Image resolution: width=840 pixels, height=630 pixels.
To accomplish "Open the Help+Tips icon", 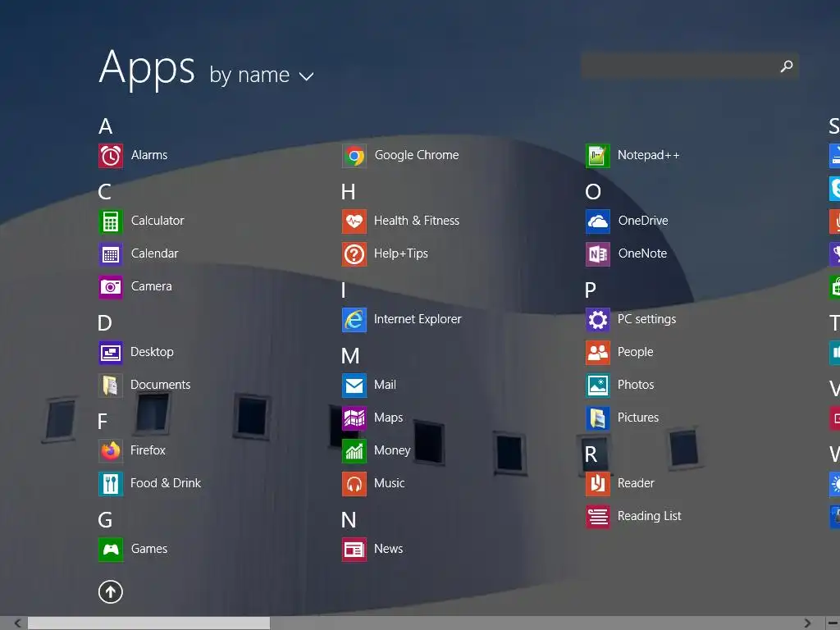I will click(354, 254).
